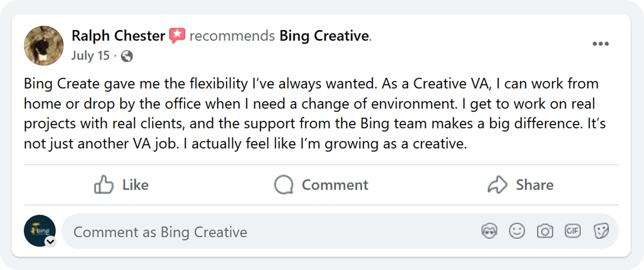Open the three-dot post options menu
The height and width of the screenshot is (270, 644).
click(x=600, y=44)
